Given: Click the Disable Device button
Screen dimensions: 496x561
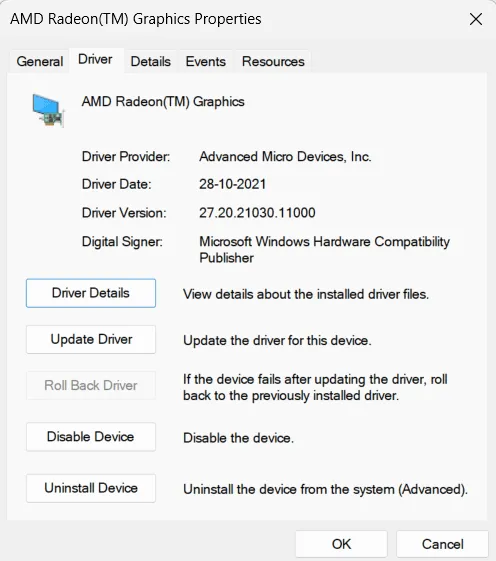Looking at the screenshot, I should click(91, 437).
